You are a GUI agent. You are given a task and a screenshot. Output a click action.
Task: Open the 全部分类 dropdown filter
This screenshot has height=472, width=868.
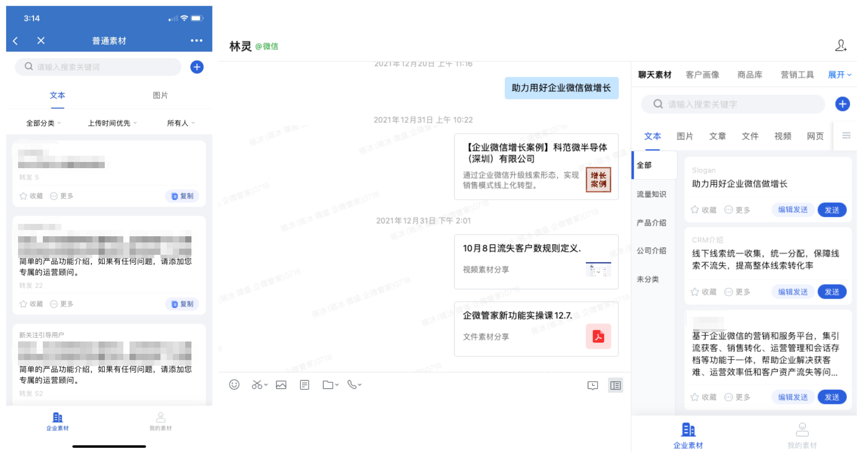tap(43, 123)
